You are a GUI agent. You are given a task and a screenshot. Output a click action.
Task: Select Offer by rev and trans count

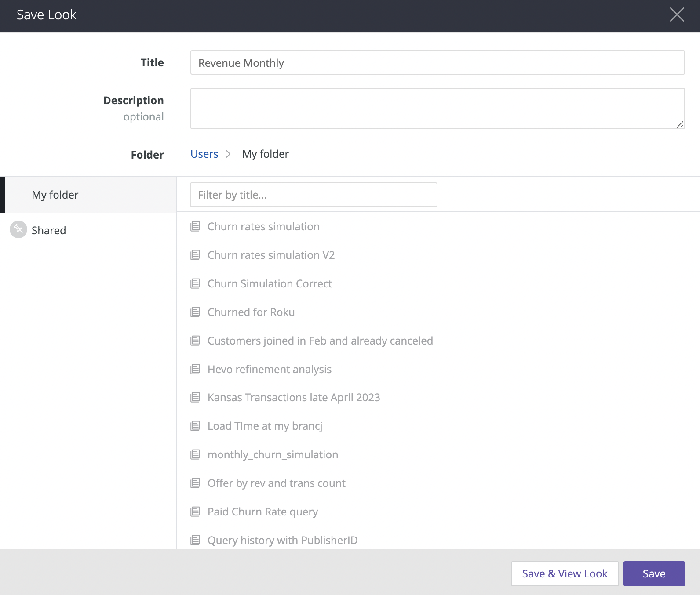tap(277, 483)
